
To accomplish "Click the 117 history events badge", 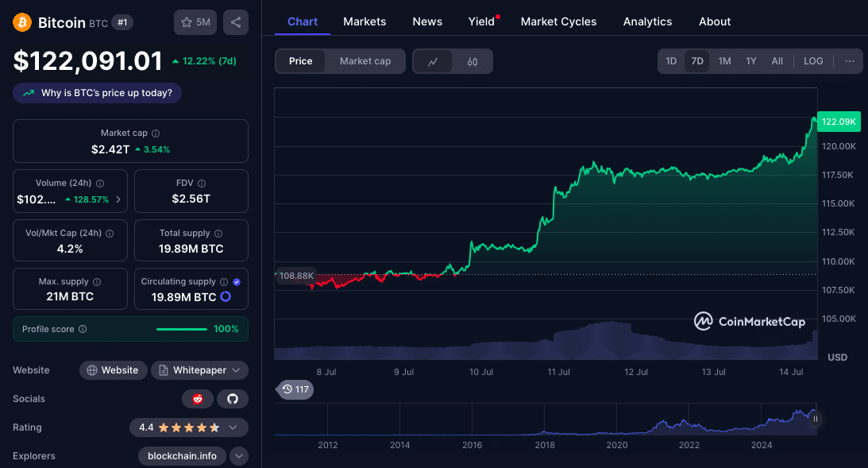I will 295,389.
